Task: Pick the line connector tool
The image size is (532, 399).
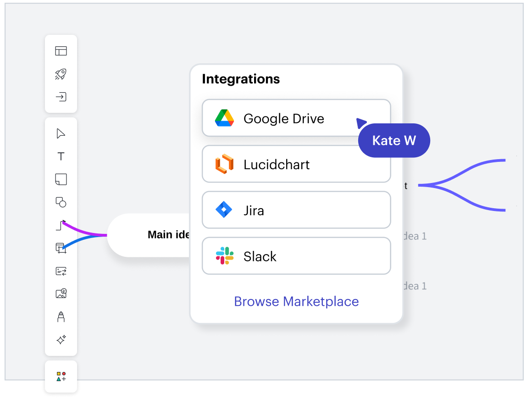Action: pos(60,225)
